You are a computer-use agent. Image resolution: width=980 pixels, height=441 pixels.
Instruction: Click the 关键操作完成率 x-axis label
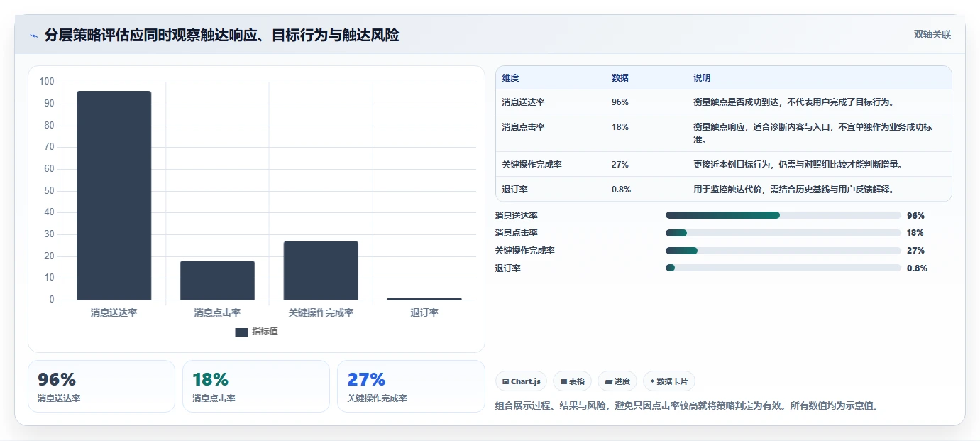(x=321, y=312)
